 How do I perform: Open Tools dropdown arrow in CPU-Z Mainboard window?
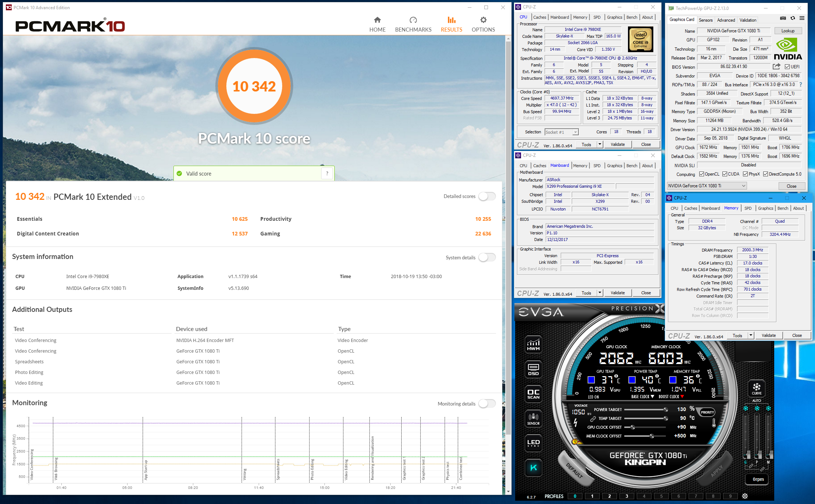[x=600, y=293]
